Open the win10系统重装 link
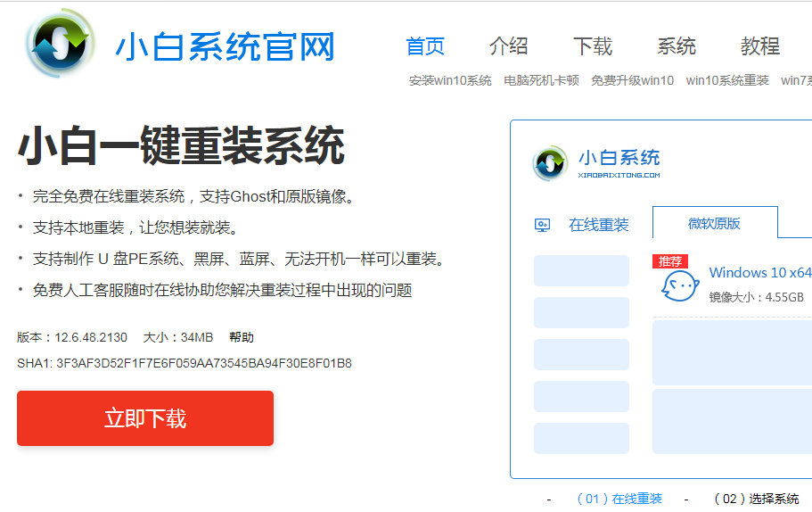This screenshot has width=812, height=512. click(727, 80)
